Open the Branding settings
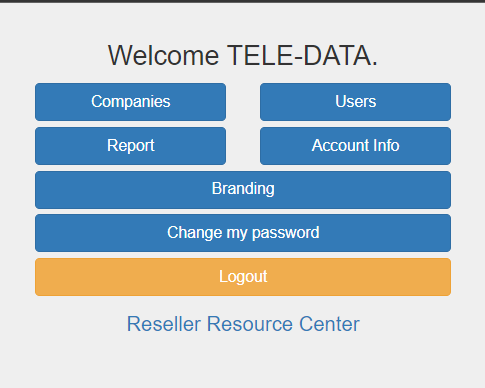The image size is (485, 388). click(243, 190)
